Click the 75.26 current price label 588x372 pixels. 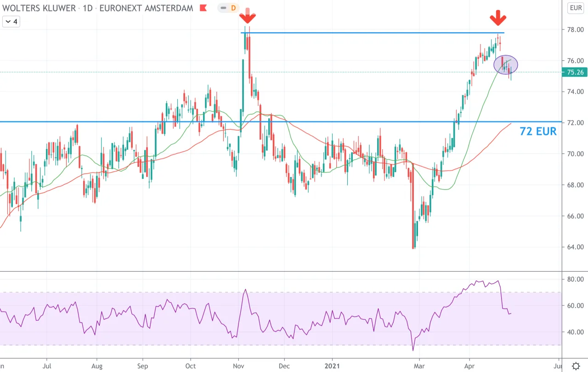[575, 72]
